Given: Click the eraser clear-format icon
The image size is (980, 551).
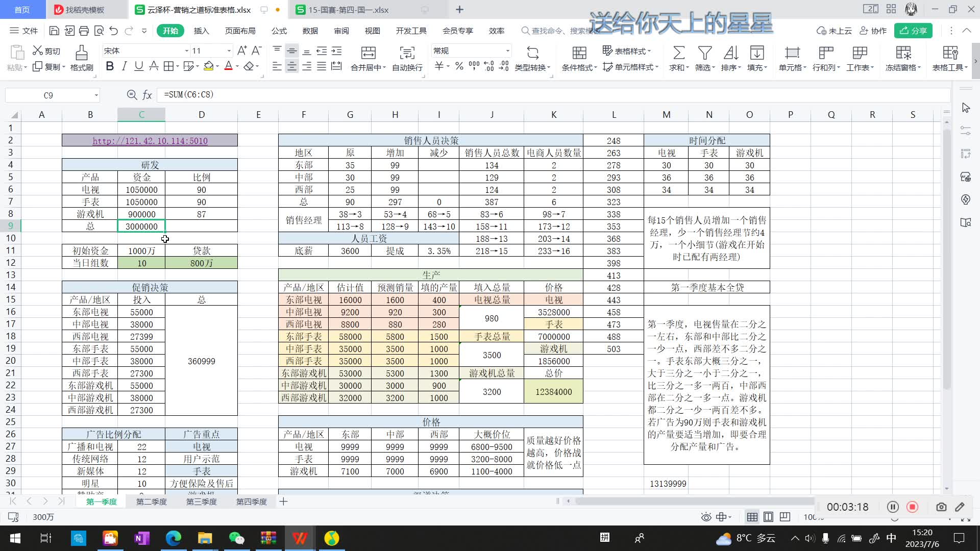Looking at the screenshot, I should (249, 66).
